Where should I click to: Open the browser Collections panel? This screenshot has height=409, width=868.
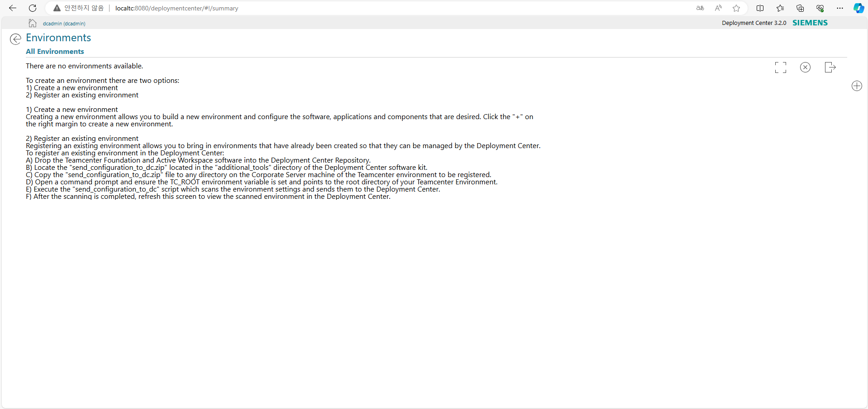(x=800, y=8)
